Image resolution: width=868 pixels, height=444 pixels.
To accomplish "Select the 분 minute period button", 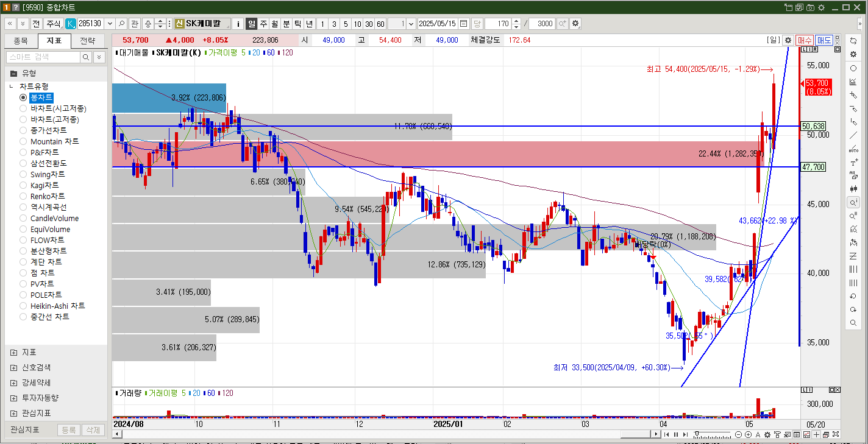I will 286,24.
